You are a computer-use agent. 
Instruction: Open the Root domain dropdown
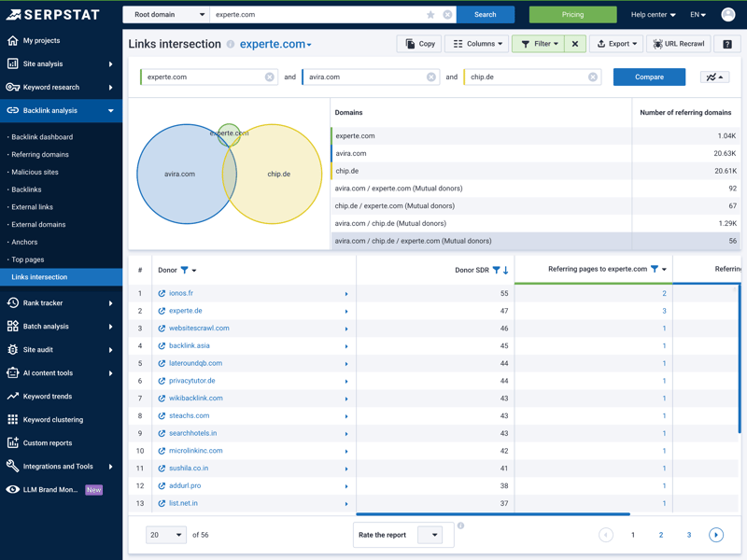point(168,15)
